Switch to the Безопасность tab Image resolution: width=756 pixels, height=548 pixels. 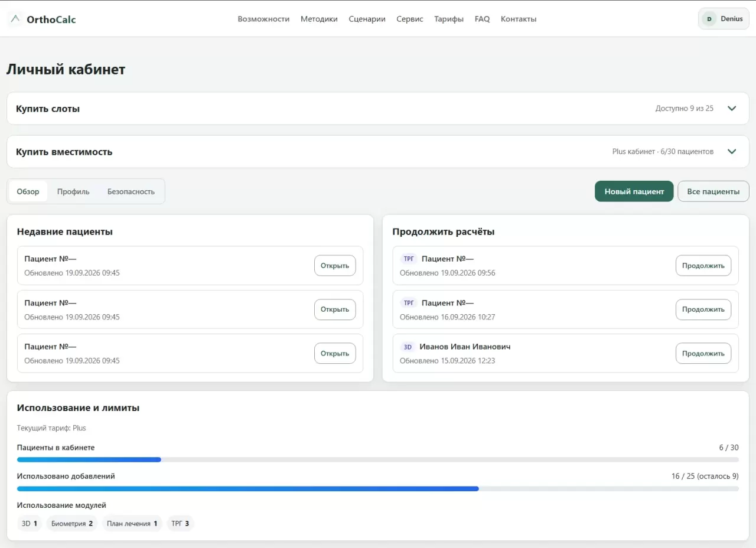(131, 191)
